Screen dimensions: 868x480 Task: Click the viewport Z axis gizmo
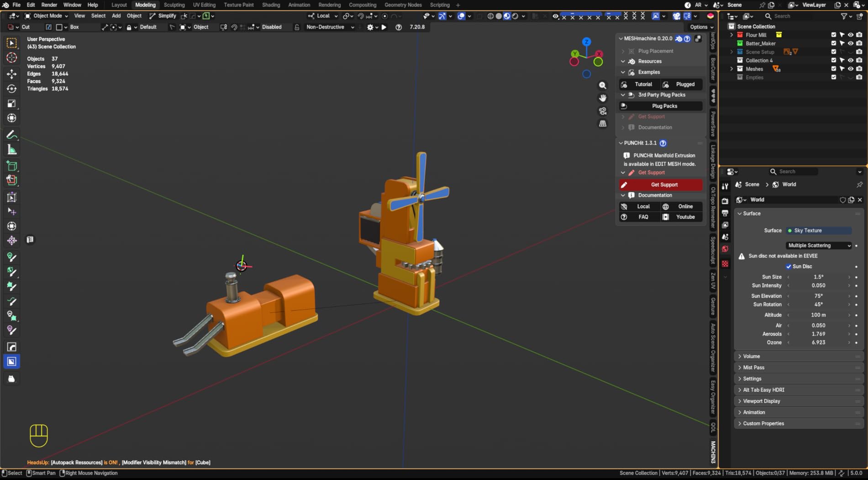click(587, 42)
